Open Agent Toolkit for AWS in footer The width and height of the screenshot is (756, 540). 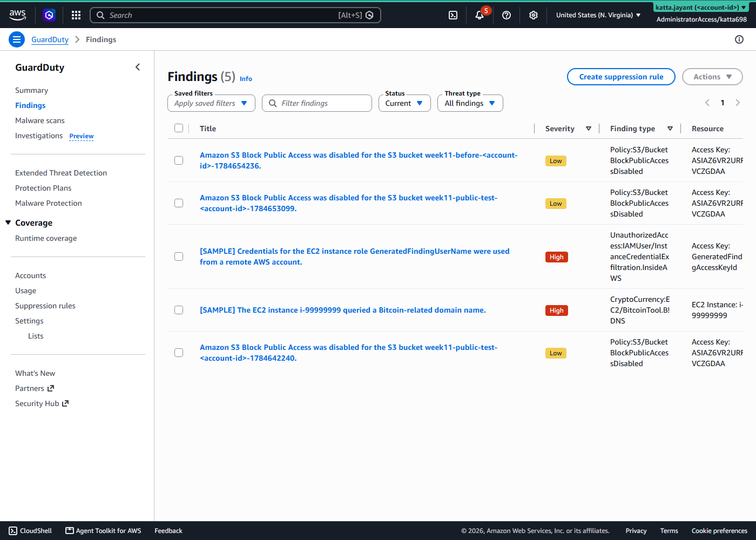coord(103,531)
